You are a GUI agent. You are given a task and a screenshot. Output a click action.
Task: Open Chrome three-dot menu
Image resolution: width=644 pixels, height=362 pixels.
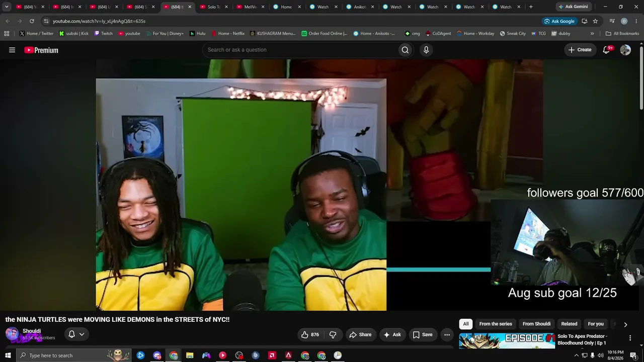(636, 21)
